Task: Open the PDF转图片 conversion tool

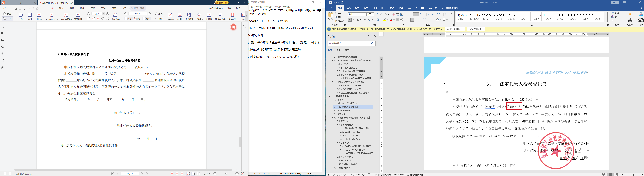Action: coord(66,16)
